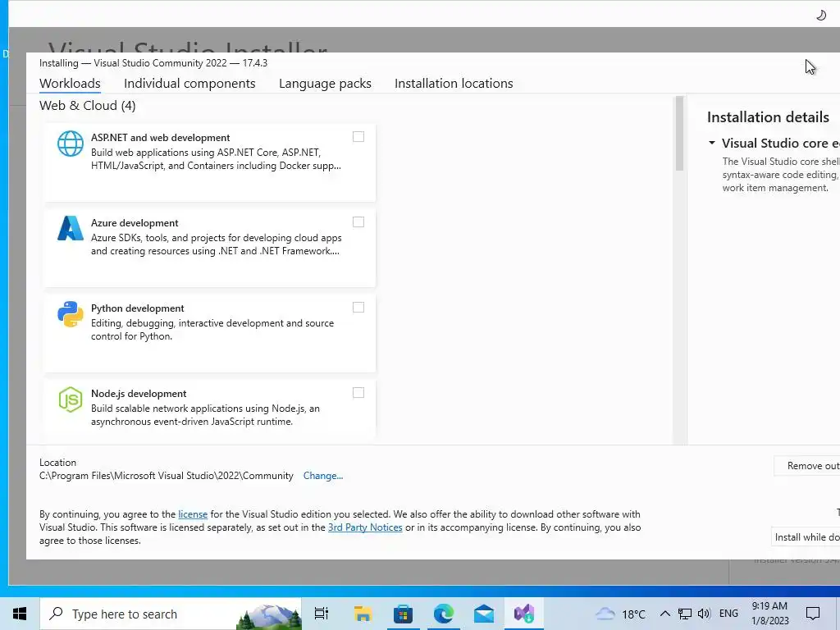Enable the ASP.NET and web development workload
Viewport: 840px width, 630px height.
coord(358,137)
